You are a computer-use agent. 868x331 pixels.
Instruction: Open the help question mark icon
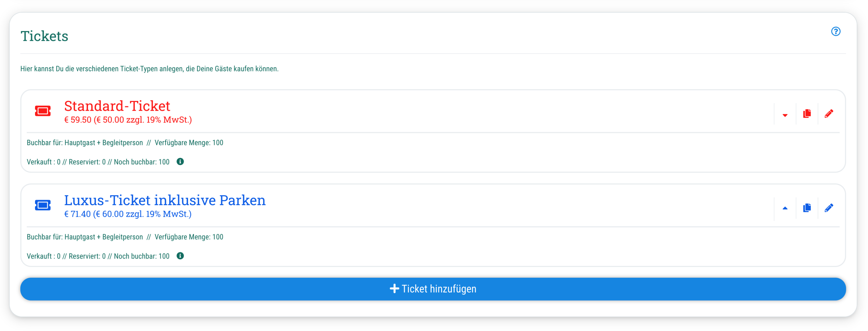tap(835, 31)
